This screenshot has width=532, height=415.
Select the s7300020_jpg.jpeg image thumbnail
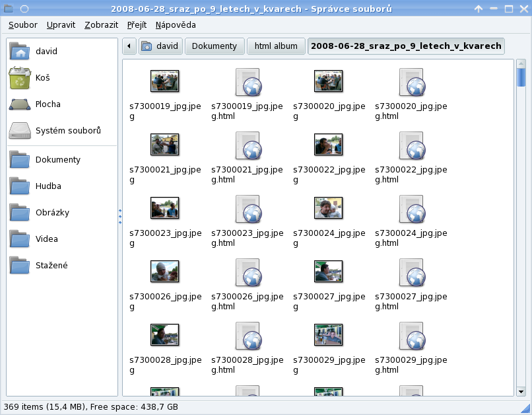(329, 81)
